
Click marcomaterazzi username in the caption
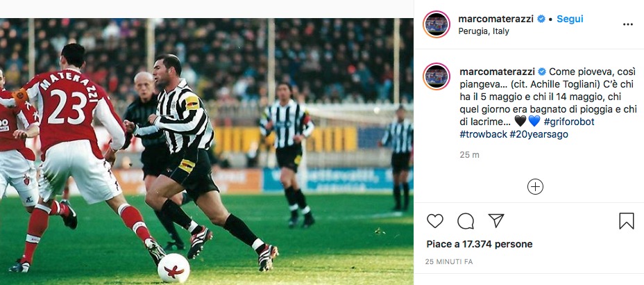496,72
